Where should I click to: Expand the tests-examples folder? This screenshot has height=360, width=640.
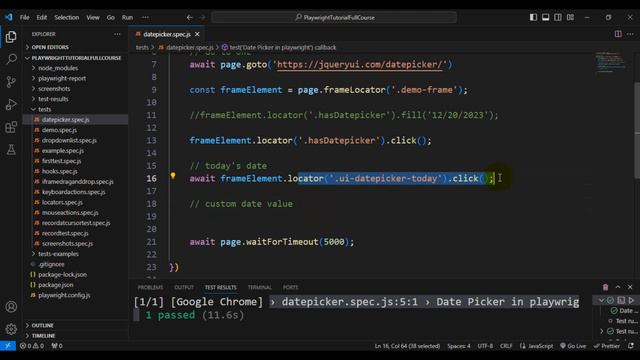(76, 254)
